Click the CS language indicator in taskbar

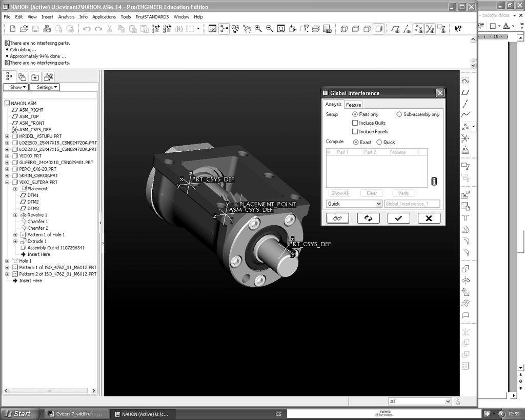coord(278,414)
